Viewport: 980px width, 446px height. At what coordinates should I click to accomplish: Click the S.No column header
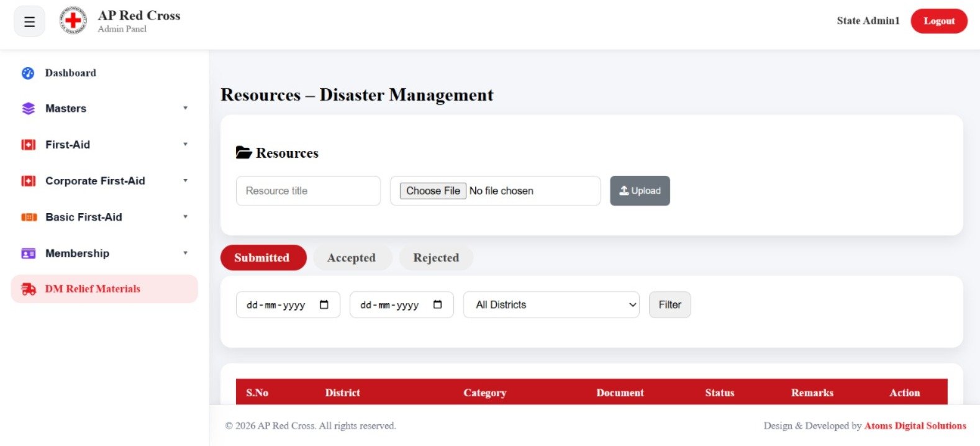tap(257, 393)
